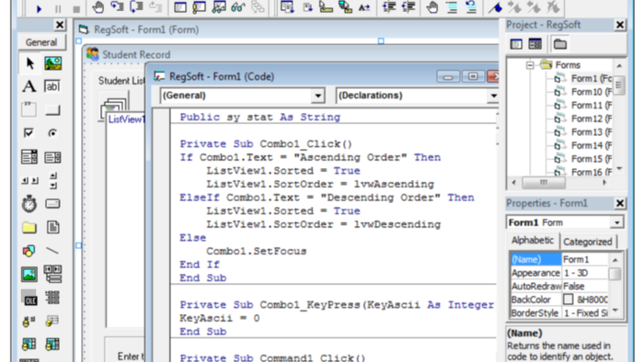Select the FileListBox control in the toolbox
Image resolution: width=644 pixels, height=362 pixels.
coord(53,227)
